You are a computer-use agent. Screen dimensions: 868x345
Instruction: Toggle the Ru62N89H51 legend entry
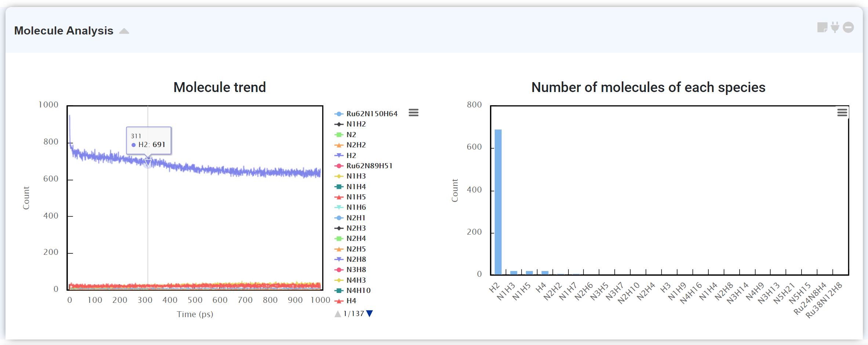click(369, 166)
